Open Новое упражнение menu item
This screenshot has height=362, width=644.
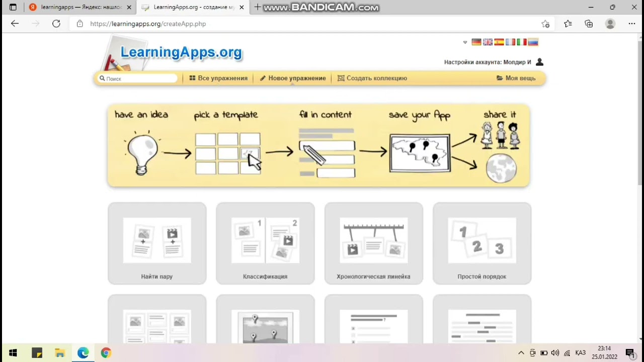tap(293, 78)
